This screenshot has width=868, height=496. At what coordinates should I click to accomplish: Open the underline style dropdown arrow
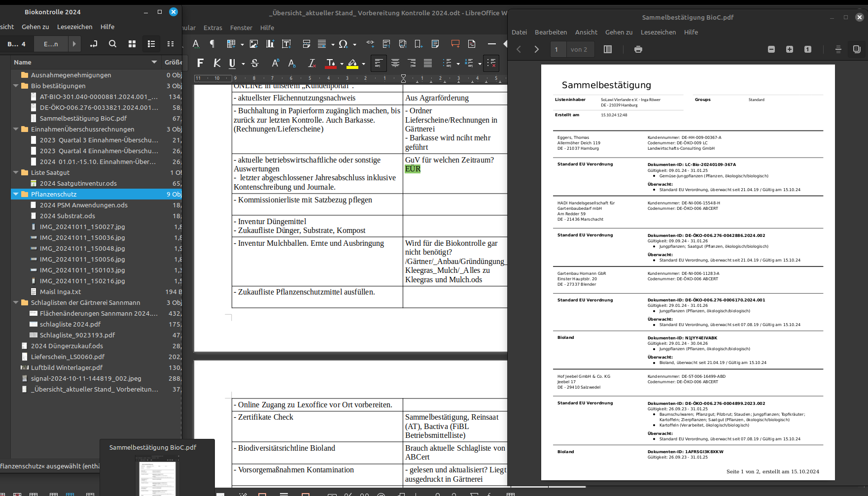point(243,64)
